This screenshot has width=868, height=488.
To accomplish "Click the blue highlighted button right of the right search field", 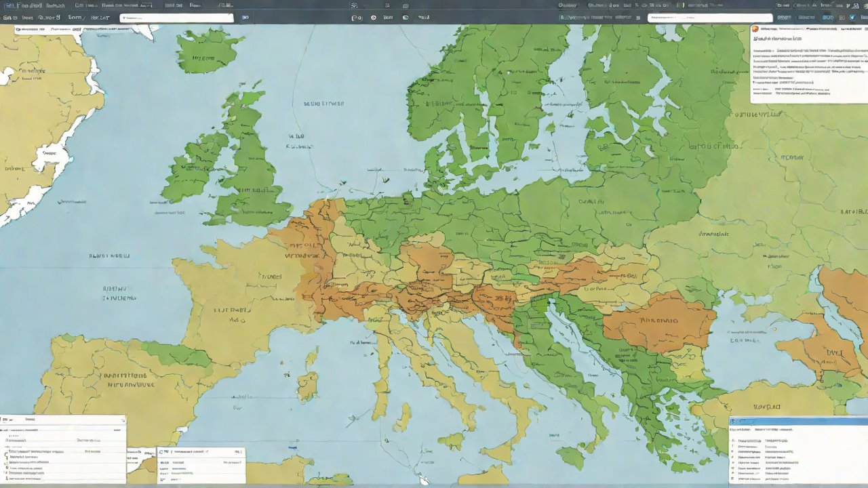I will coord(827,18).
